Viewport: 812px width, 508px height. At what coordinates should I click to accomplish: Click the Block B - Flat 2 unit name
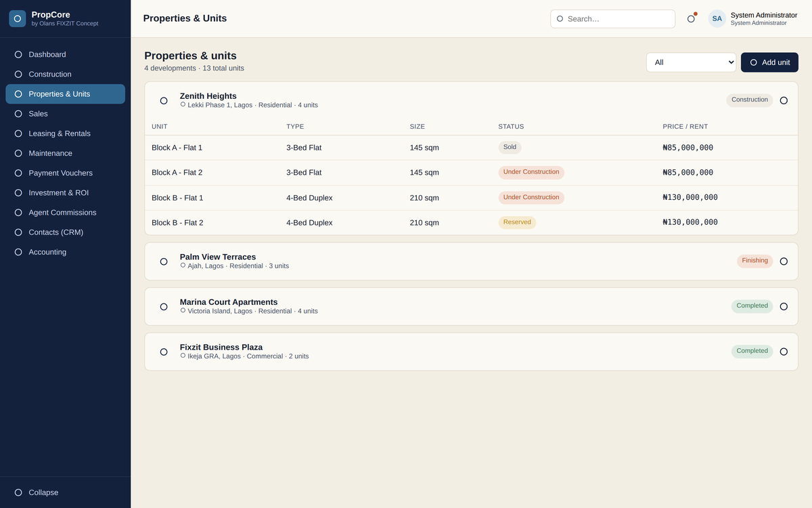click(177, 223)
